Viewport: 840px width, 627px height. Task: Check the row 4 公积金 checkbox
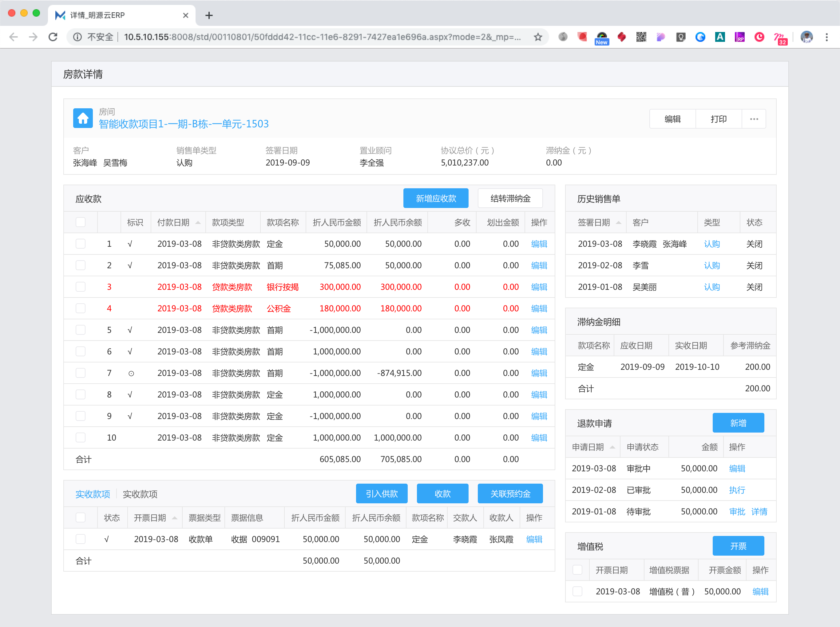coord(80,308)
